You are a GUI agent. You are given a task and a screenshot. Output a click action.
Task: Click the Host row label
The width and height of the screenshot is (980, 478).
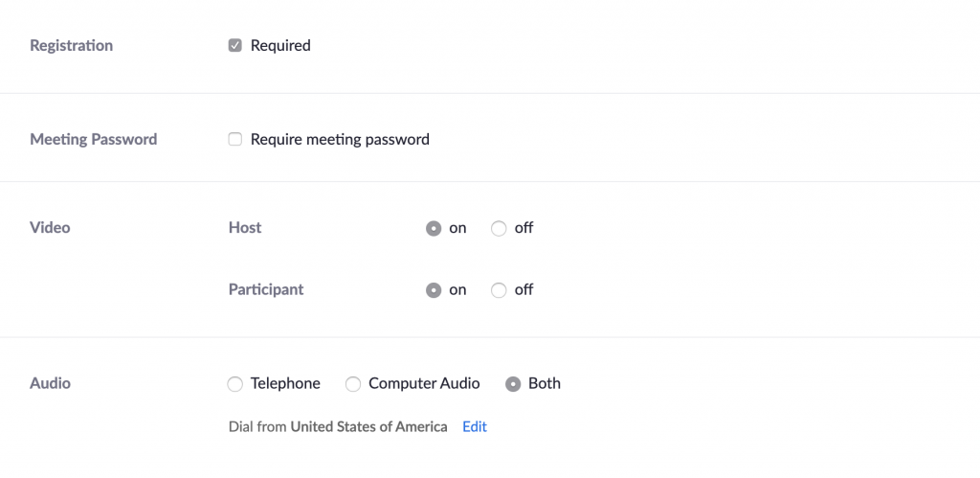pyautogui.click(x=245, y=228)
